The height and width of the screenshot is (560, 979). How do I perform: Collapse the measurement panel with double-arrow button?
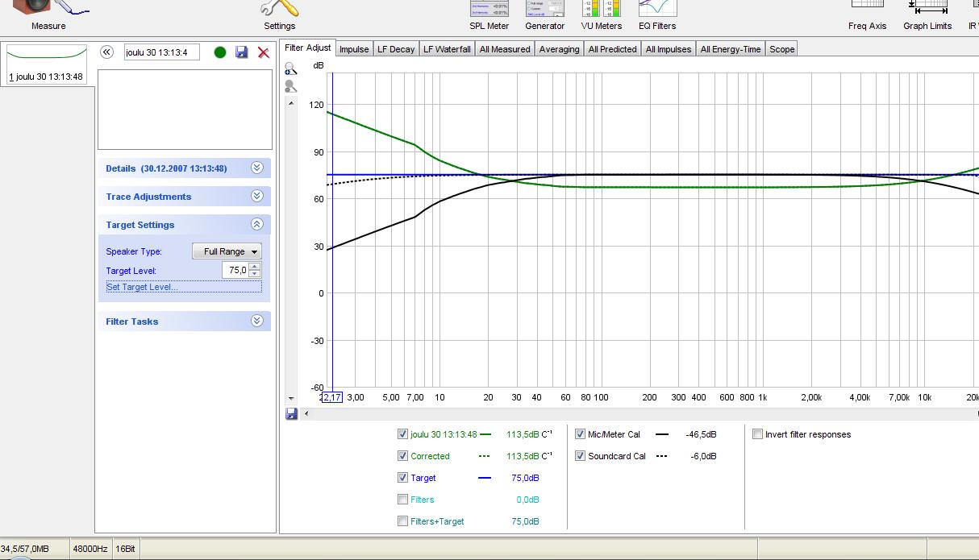point(106,52)
